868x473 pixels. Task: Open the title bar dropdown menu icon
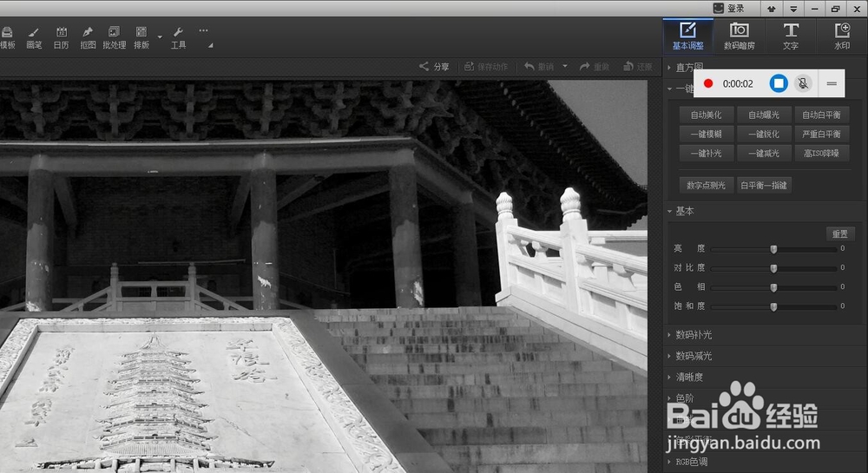793,9
